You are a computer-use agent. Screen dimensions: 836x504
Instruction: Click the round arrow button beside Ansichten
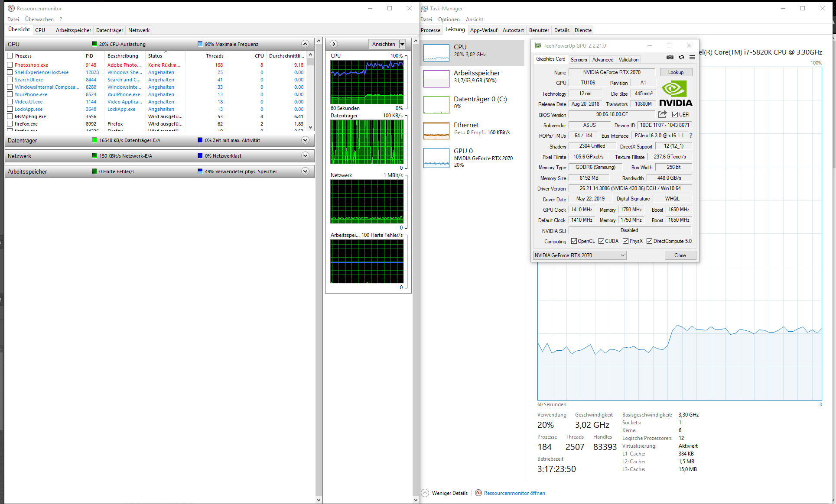tap(334, 44)
